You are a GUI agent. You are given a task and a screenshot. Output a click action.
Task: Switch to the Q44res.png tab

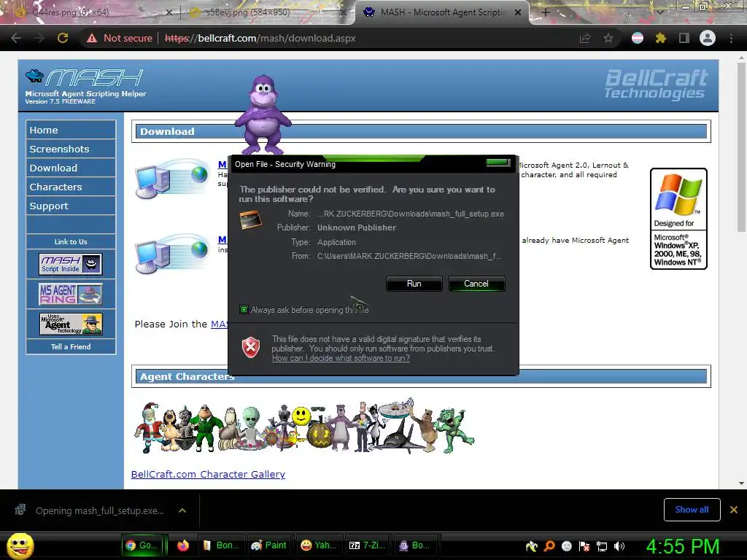tap(90, 12)
